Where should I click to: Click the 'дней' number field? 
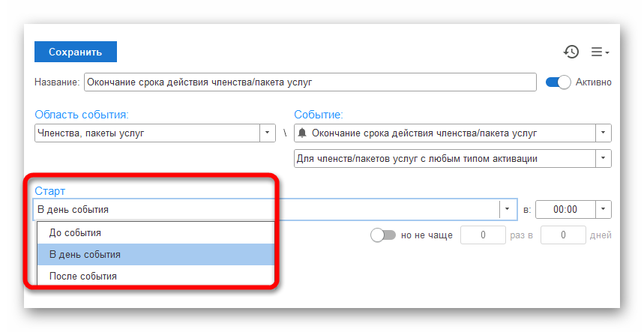click(563, 235)
